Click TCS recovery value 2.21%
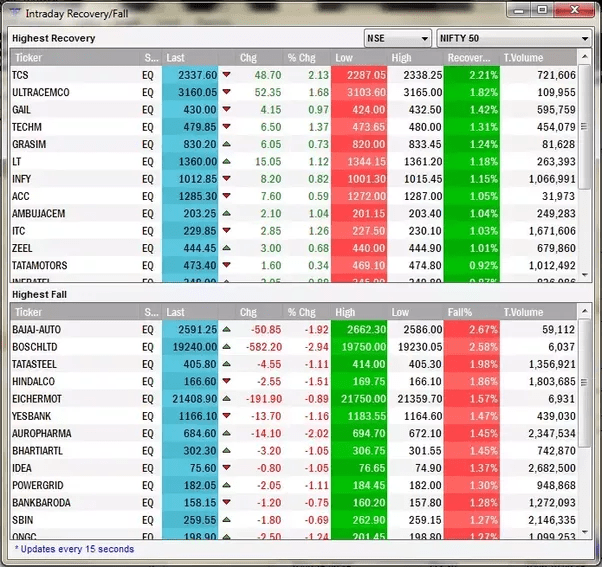602x567 pixels. pyautogui.click(x=483, y=75)
